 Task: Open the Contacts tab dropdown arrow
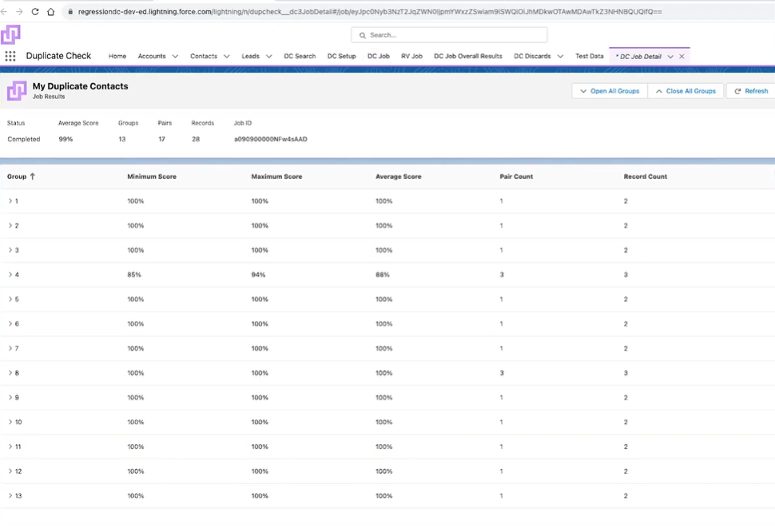227,56
